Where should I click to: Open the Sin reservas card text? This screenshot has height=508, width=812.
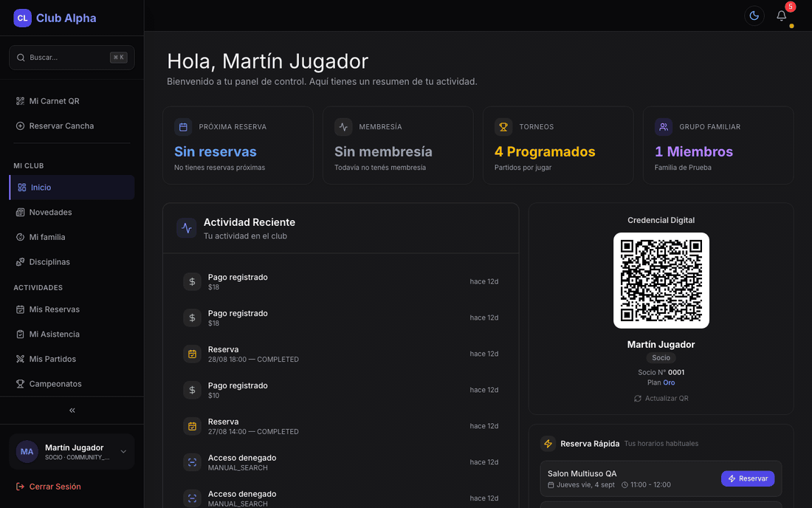[216, 151]
